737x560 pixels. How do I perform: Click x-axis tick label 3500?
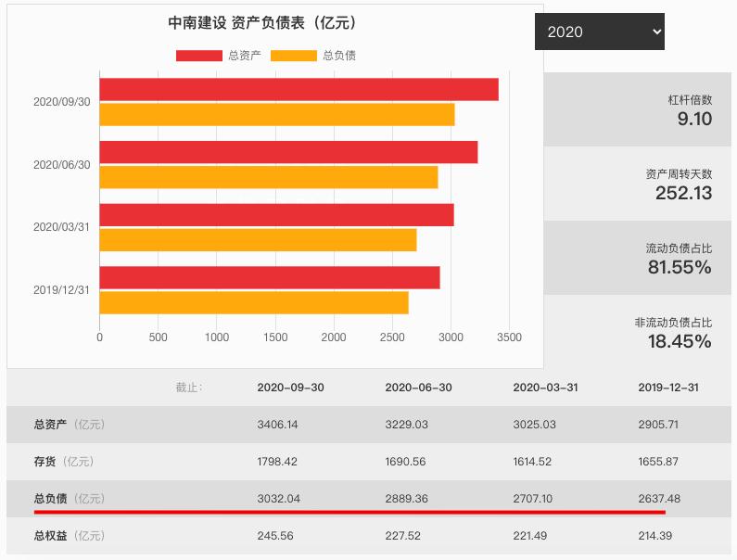point(510,337)
